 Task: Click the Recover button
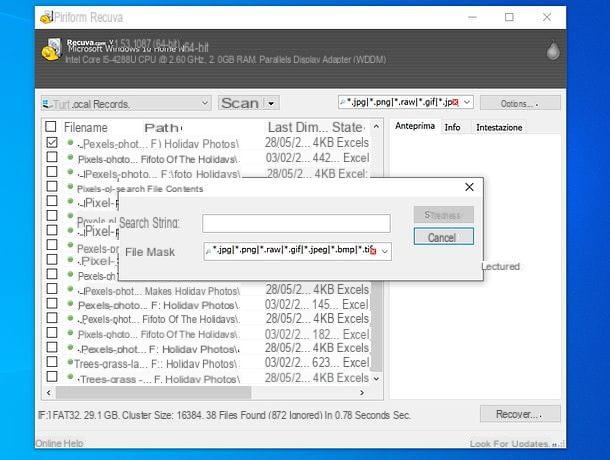(520, 414)
